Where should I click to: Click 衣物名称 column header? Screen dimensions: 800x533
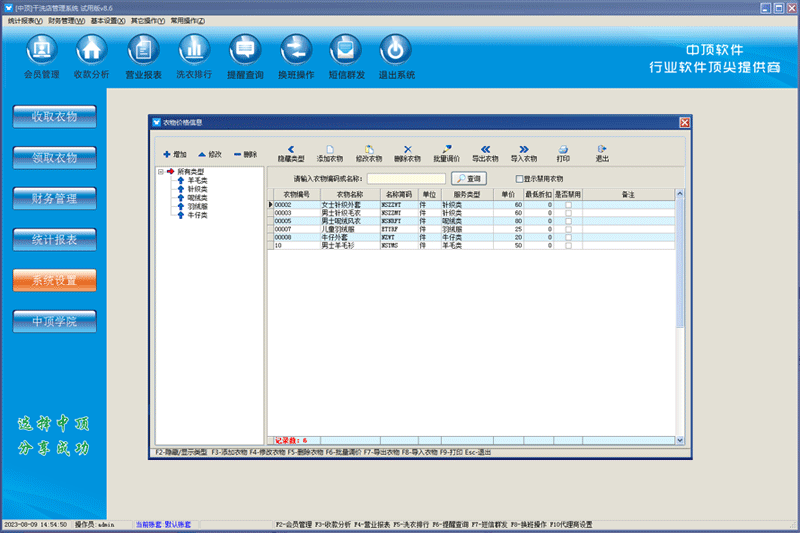(x=350, y=194)
